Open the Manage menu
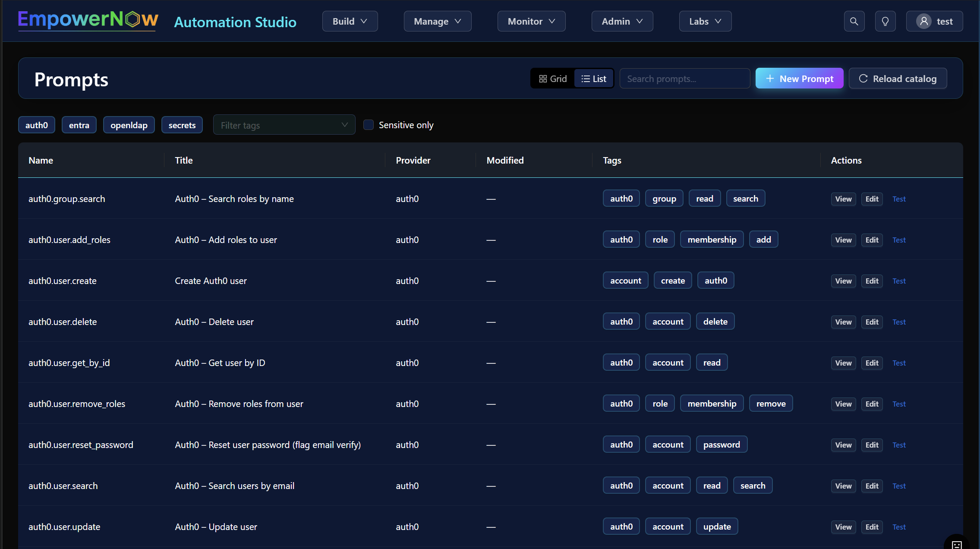The width and height of the screenshot is (980, 549). pos(437,21)
